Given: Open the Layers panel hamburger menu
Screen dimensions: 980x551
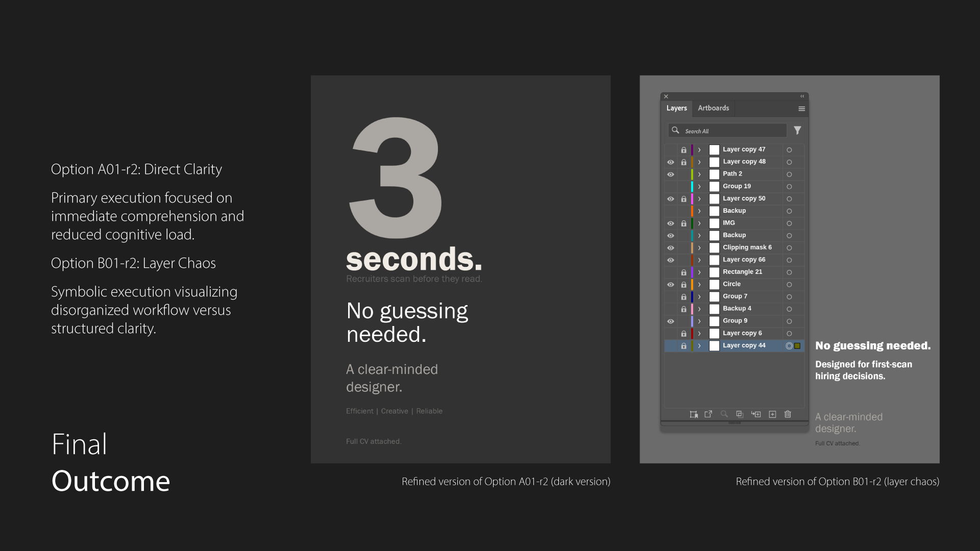Looking at the screenshot, I should [x=801, y=109].
